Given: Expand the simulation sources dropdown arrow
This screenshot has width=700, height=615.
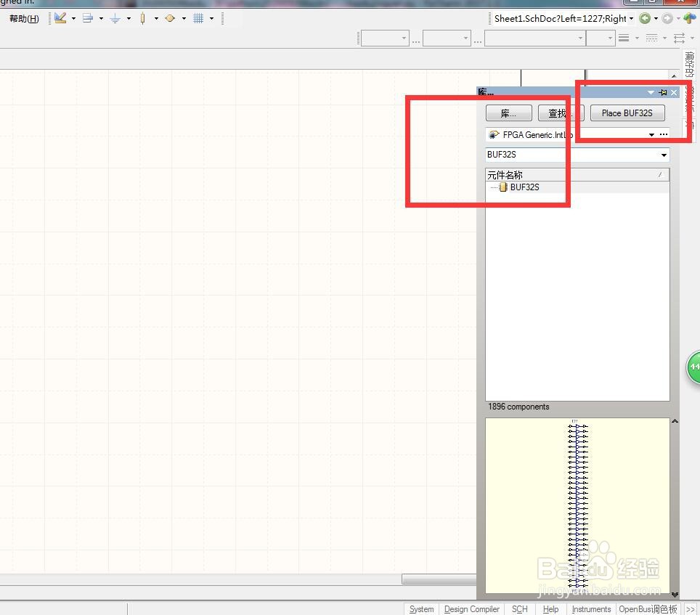Looking at the screenshot, I should pos(184,19).
